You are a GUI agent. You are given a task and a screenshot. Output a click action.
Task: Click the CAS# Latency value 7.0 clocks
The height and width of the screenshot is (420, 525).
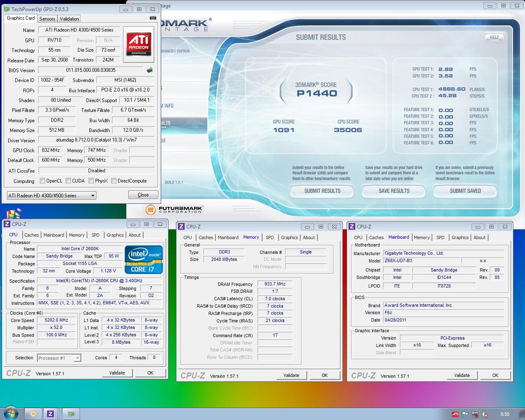(275, 299)
